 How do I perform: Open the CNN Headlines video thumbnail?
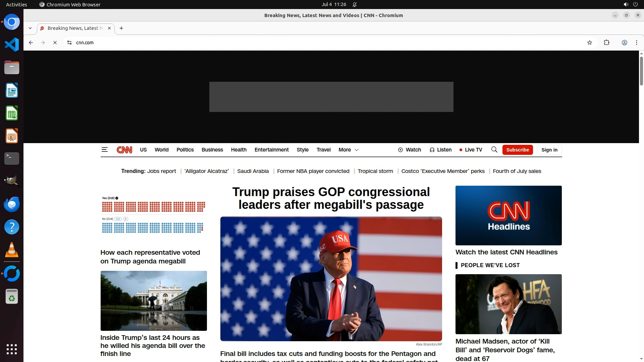point(508,216)
